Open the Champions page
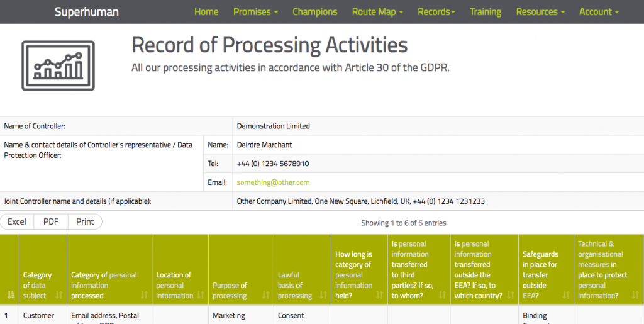This screenshot has height=324, width=644. click(x=314, y=12)
